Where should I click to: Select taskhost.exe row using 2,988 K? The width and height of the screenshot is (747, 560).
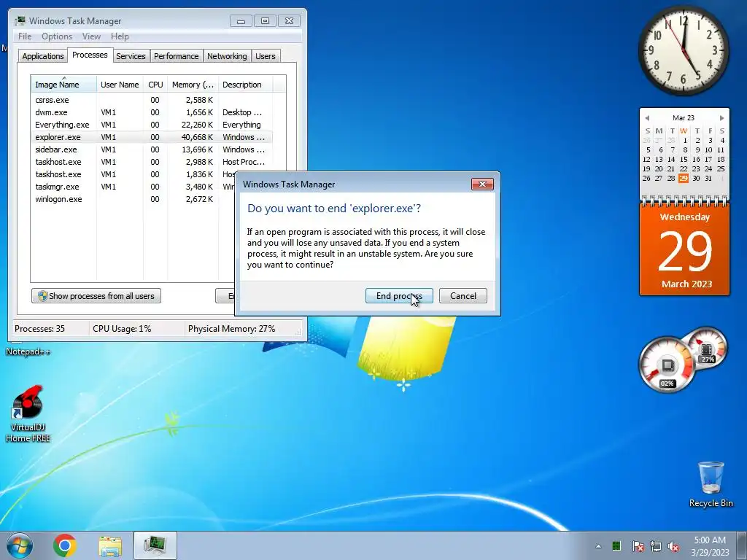point(152,162)
